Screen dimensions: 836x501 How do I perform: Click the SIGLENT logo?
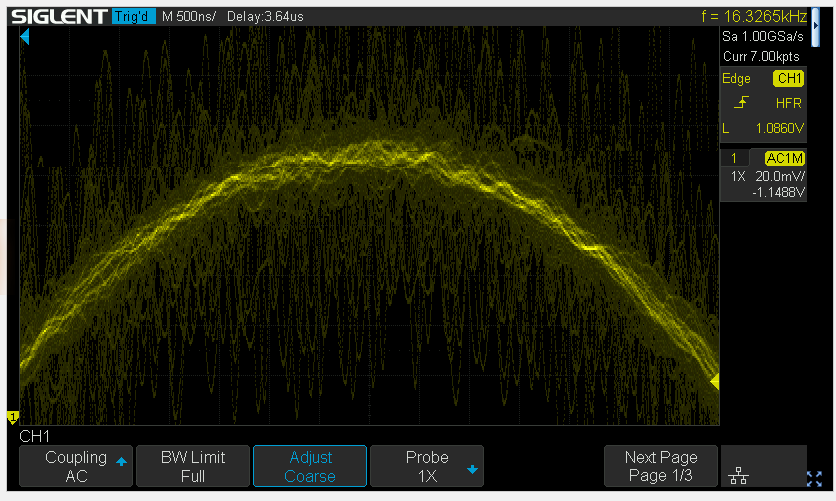tap(59, 17)
